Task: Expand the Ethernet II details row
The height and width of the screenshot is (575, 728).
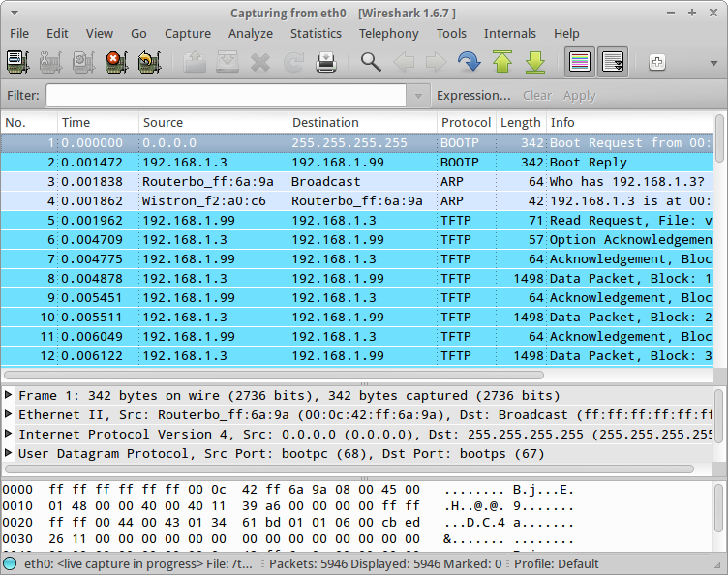Action: (8, 414)
